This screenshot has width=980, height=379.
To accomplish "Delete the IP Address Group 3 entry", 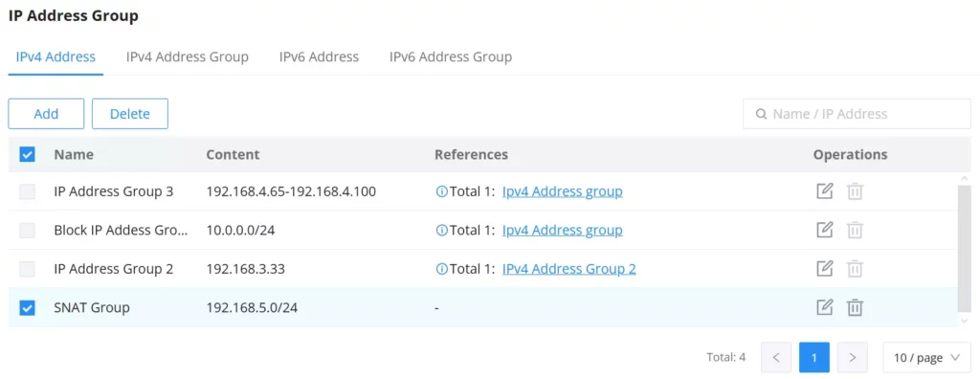I will (855, 190).
